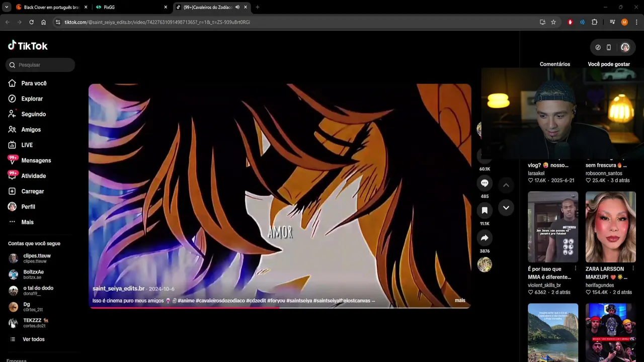Click the TikTok URL address bar

[x=157, y=22]
